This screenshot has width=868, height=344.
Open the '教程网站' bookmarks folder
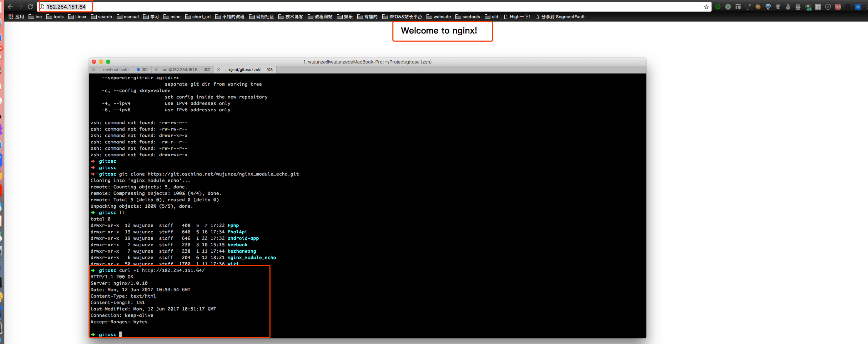[x=320, y=17]
